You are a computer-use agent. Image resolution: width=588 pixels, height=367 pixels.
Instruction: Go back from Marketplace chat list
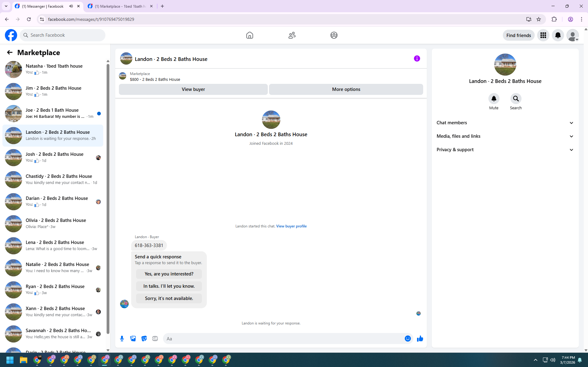coord(10,52)
